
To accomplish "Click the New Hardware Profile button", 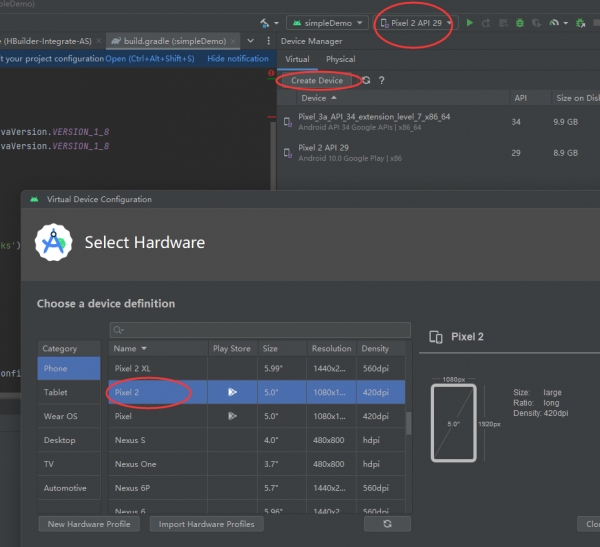I will (89, 524).
